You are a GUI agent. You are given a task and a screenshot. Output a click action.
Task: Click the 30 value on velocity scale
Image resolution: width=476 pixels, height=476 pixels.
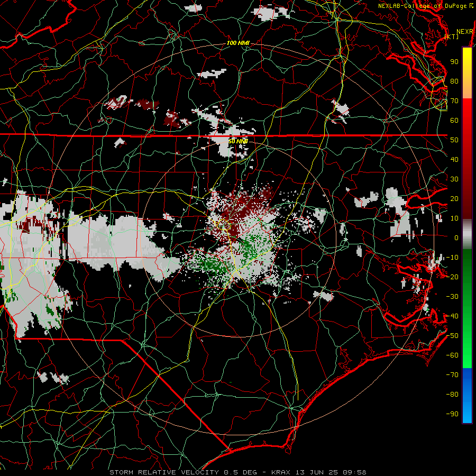pyautogui.click(x=454, y=179)
